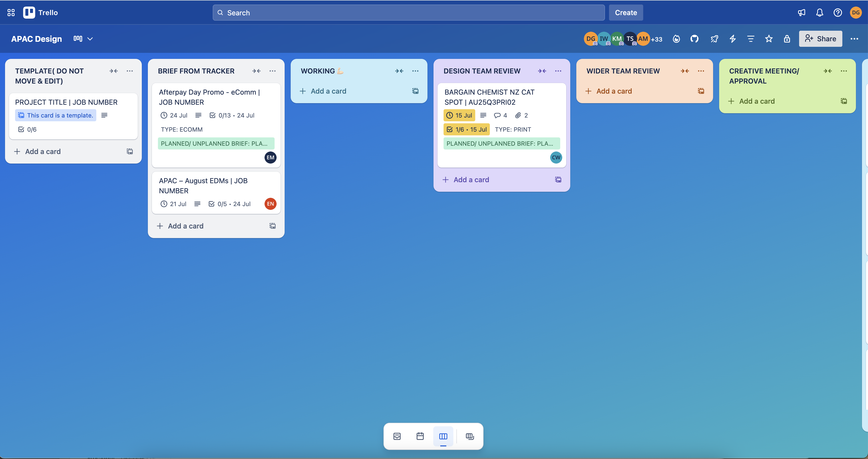Star the APAC Design board
Image resolution: width=868 pixels, height=459 pixels.
click(769, 39)
